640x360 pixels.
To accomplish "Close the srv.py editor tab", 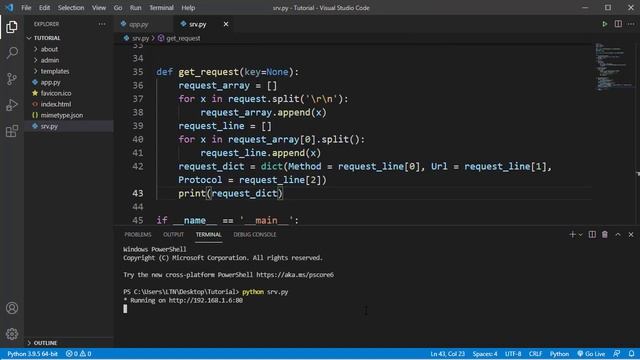I will click(226, 24).
